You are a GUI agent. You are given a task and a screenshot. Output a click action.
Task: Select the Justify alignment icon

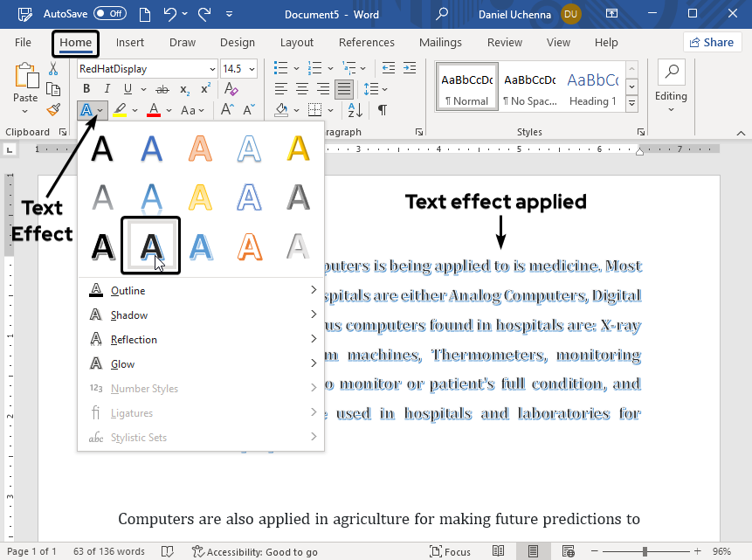tap(344, 88)
